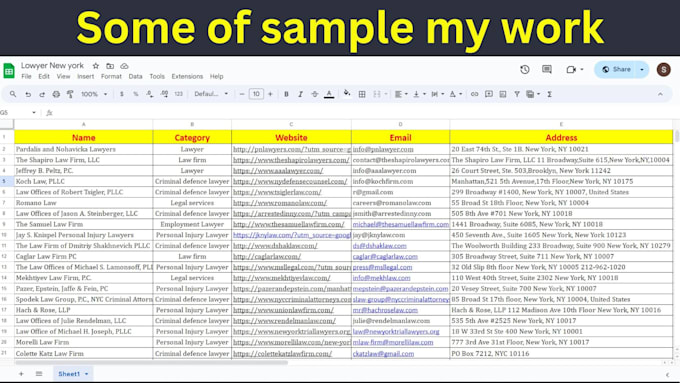
Task: Decrease decimal places
Action: (x=150, y=94)
